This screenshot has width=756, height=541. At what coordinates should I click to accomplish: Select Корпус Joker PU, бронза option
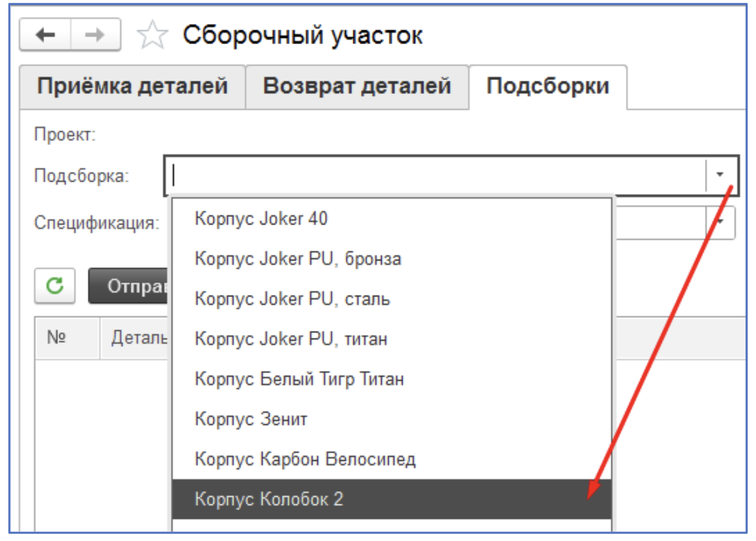click(298, 259)
